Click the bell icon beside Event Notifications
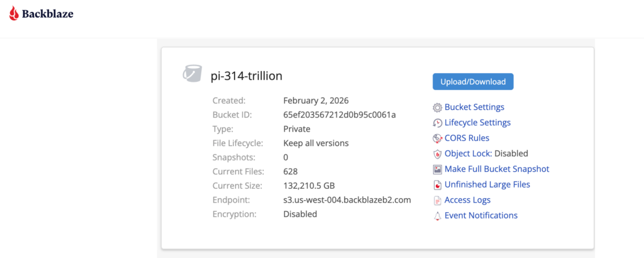 click(x=438, y=216)
